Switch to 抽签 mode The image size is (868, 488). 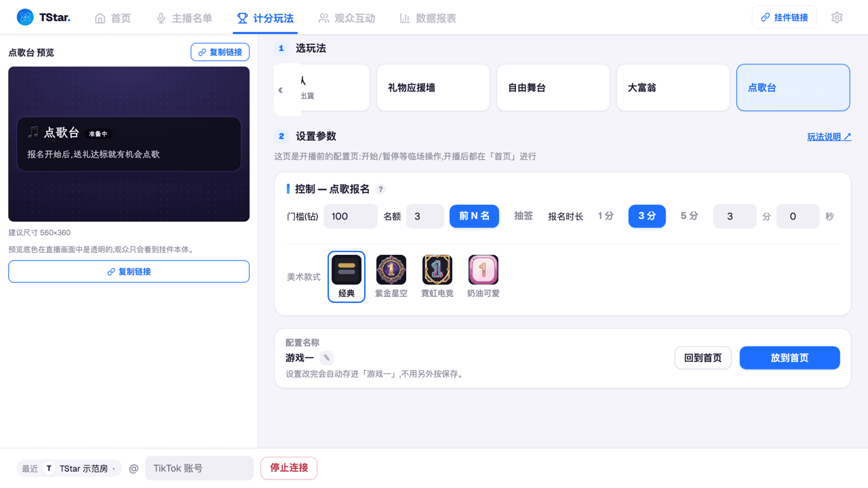click(524, 216)
